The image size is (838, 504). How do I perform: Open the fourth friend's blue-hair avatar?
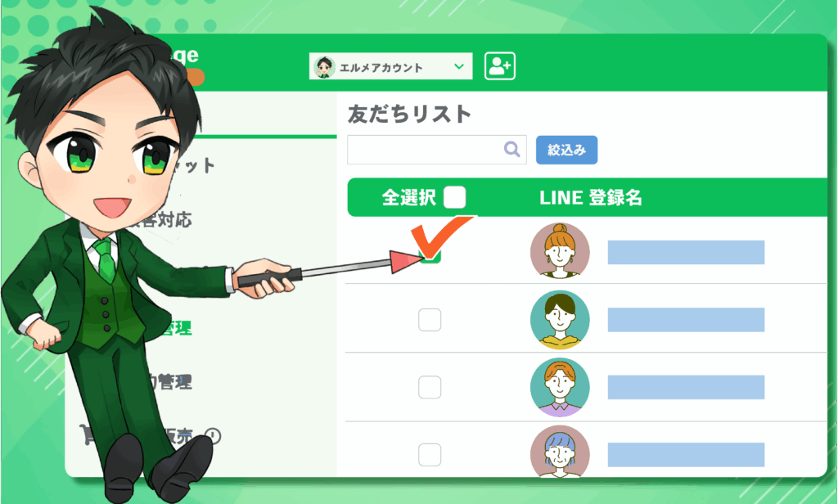click(x=560, y=452)
